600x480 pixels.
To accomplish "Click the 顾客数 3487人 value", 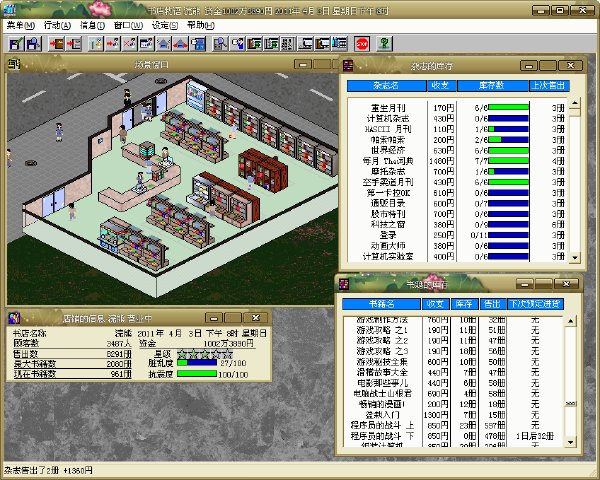I will (118, 343).
